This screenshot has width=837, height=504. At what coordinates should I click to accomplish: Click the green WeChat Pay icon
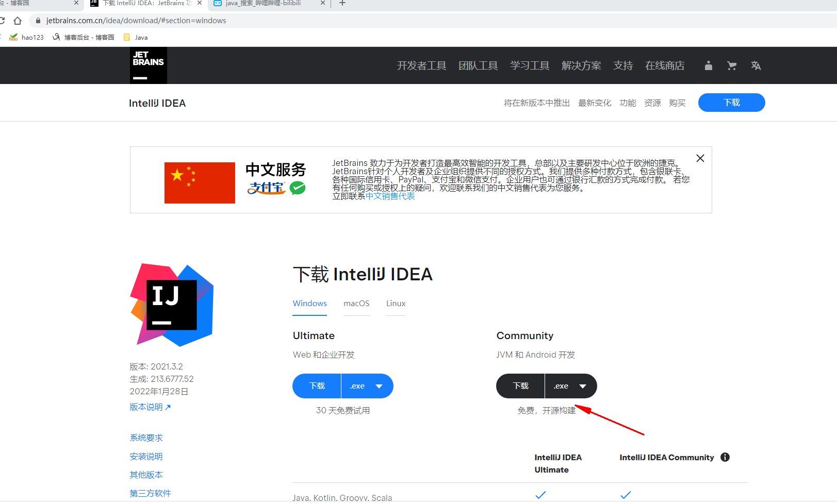(298, 188)
